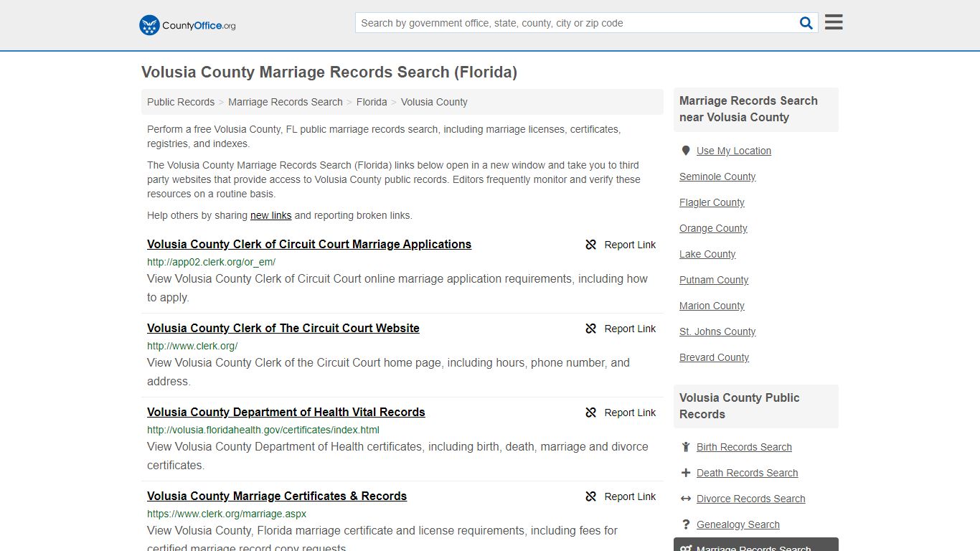Open Brevard County link
Image resolution: width=980 pixels, height=551 pixels.
[x=714, y=357]
